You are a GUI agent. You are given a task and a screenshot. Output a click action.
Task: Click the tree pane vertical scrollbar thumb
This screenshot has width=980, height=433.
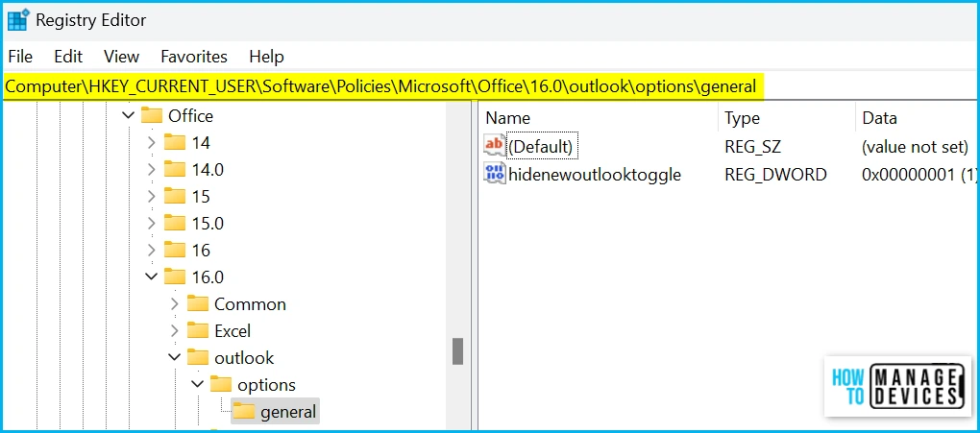pyautogui.click(x=457, y=351)
